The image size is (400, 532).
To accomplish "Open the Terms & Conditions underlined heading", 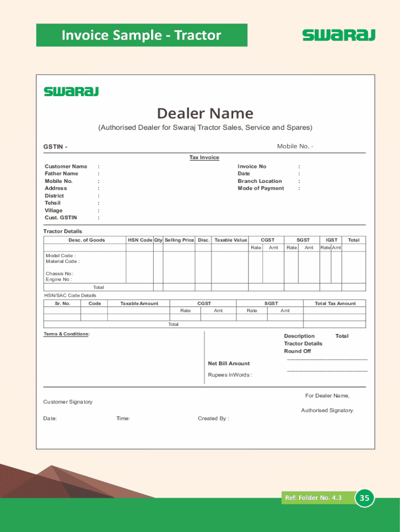I will (x=66, y=334).
